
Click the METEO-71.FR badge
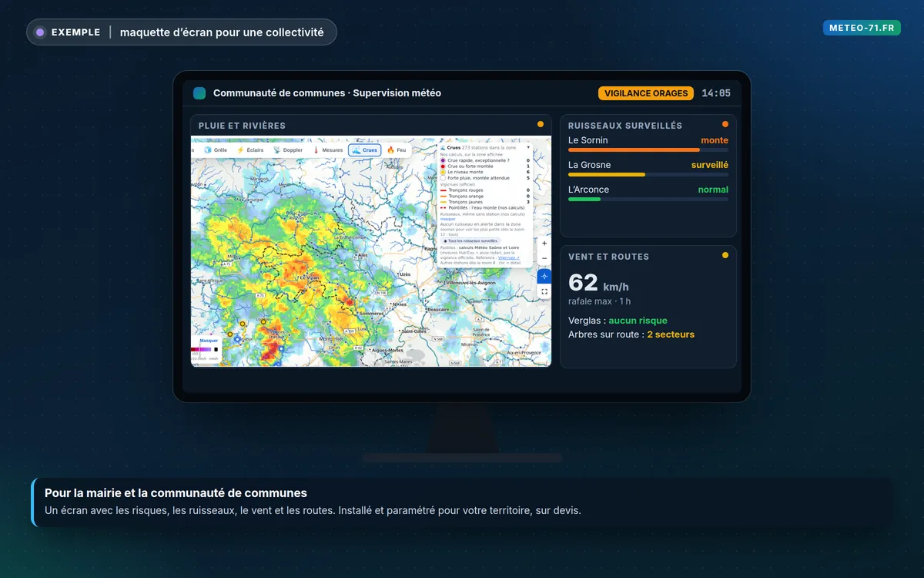862,28
